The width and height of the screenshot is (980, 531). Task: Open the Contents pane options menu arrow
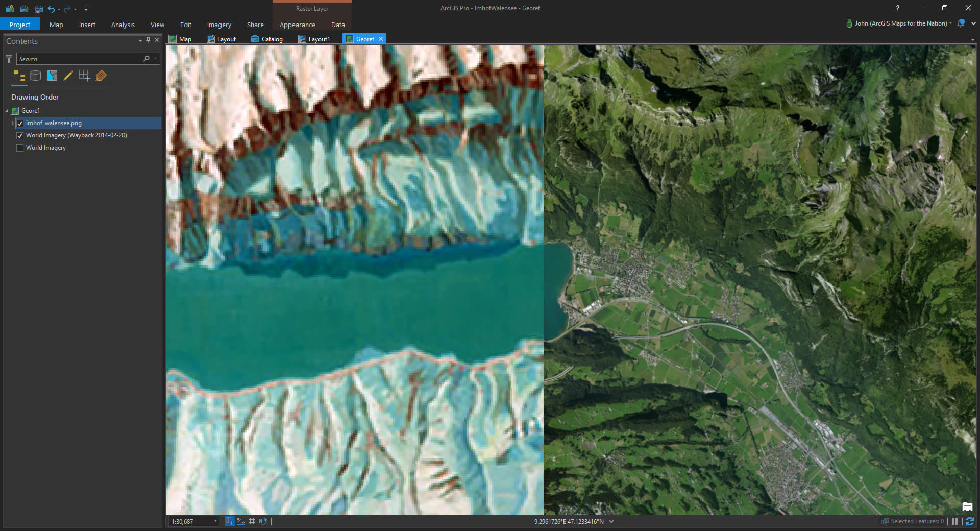pyautogui.click(x=140, y=40)
